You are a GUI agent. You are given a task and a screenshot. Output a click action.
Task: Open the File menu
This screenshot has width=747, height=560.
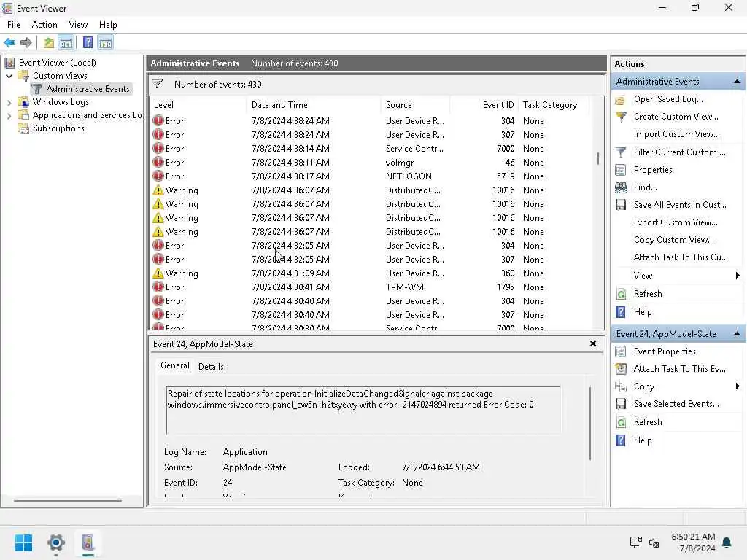pos(13,25)
